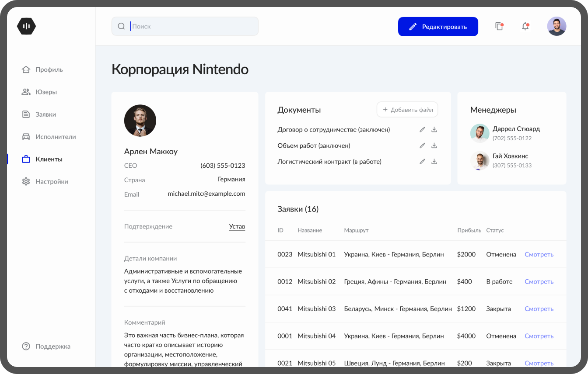Open the bell notifications icon
Image resolution: width=588 pixels, height=374 pixels.
coord(525,26)
